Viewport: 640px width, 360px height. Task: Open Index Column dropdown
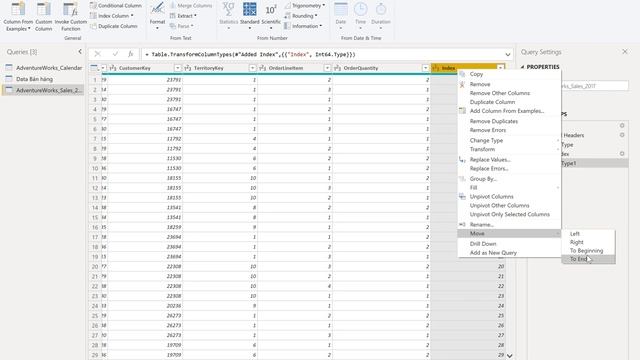tap(112, 16)
